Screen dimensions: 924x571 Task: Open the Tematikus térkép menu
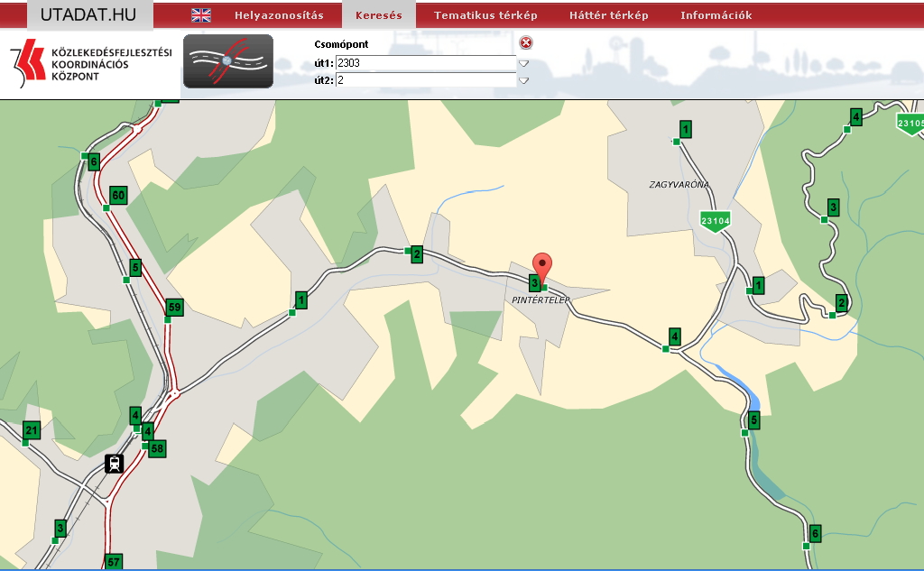coord(485,15)
